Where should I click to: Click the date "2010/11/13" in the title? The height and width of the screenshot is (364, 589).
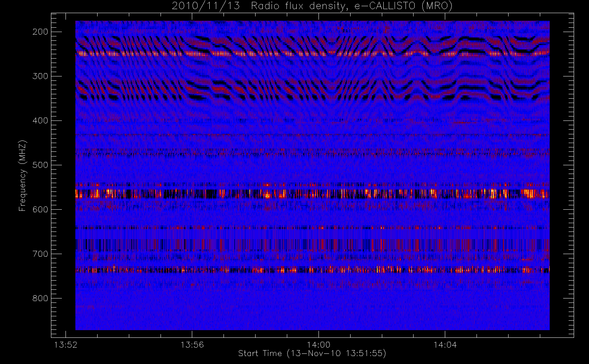(206, 6)
